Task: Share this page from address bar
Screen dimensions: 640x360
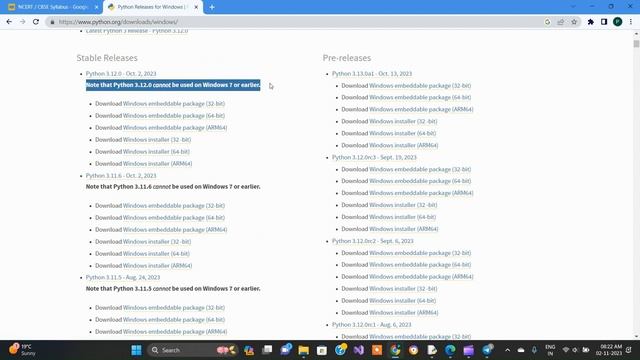Action: [561, 22]
